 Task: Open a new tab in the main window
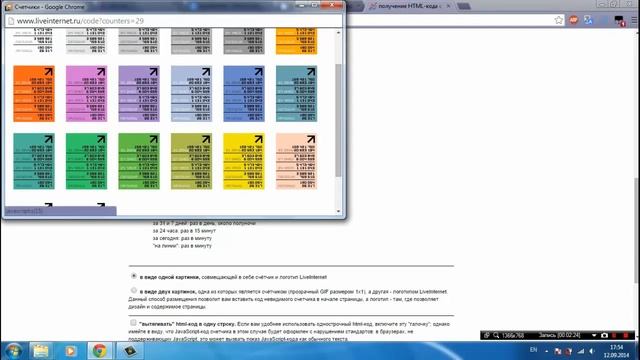(x=464, y=6)
